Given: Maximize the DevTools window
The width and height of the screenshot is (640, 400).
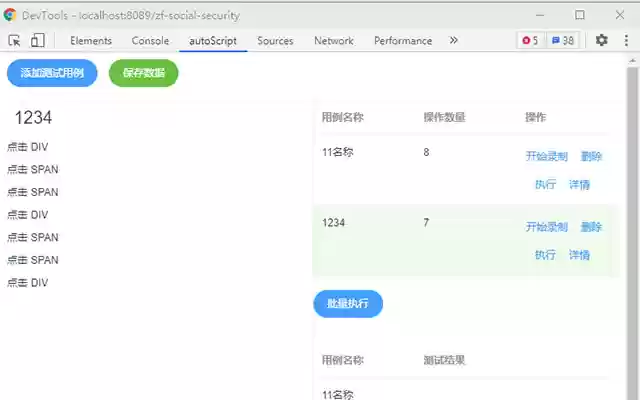Looking at the screenshot, I should pos(580,15).
